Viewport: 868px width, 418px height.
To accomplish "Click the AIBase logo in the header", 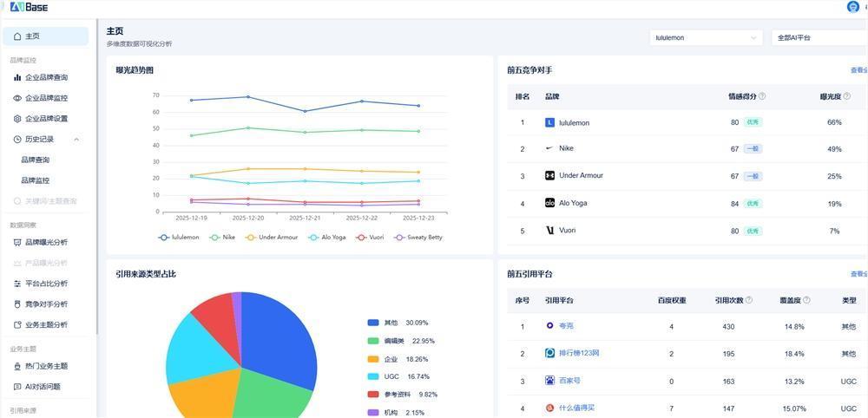I will pos(29,7).
